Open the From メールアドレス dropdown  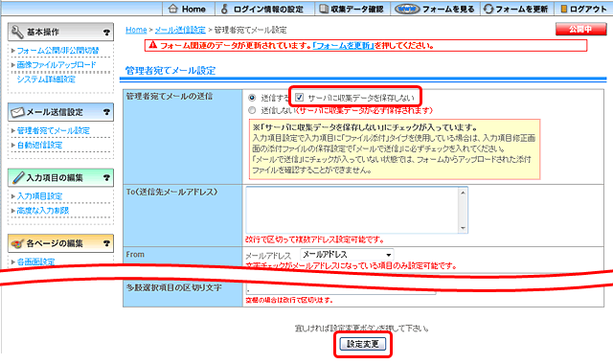[347, 255]
